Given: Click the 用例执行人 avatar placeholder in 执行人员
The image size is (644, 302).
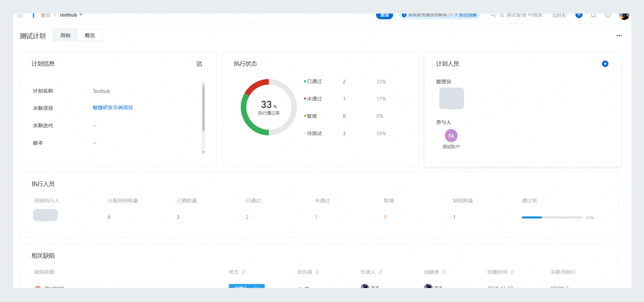Looking at the screenshot, I should (x=45, y=215).
